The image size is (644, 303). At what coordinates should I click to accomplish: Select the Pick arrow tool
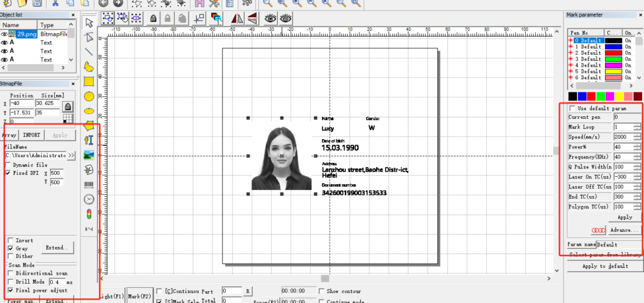[89, 23]
